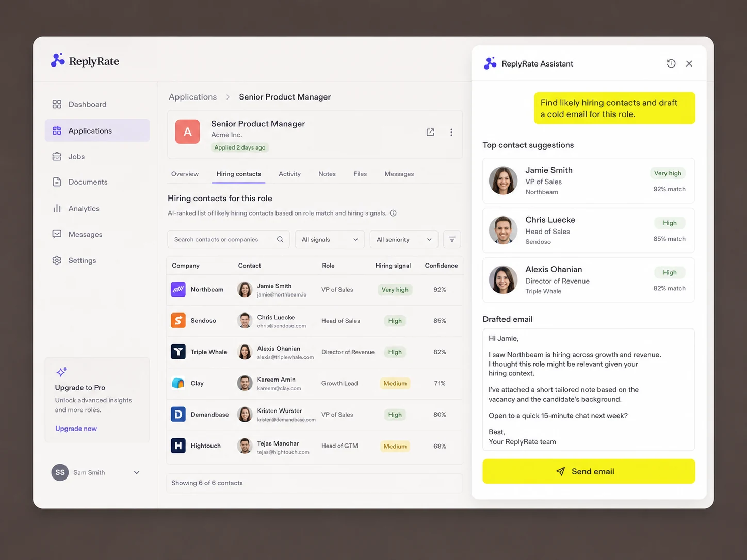Click the 68% confidence value
This screenshot has height=560, width=747.
pos(440,446)
